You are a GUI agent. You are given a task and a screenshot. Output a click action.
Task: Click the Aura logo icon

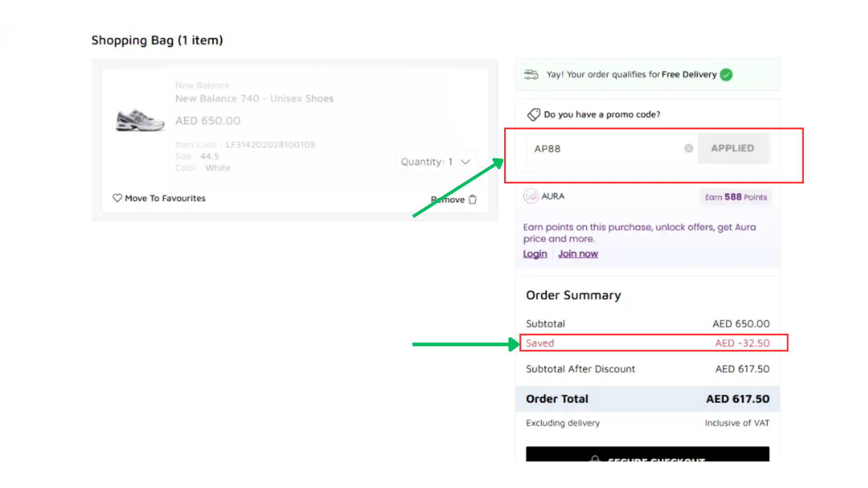coord(531,196)
